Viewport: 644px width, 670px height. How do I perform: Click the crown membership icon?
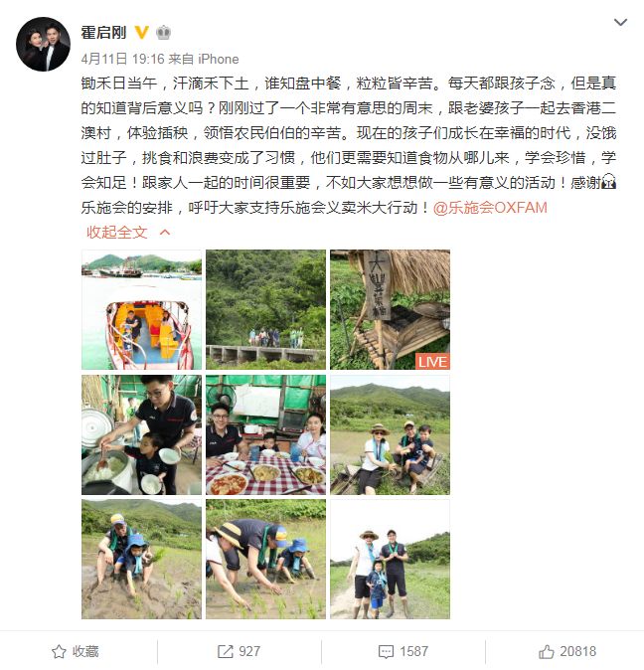point(163,33)
